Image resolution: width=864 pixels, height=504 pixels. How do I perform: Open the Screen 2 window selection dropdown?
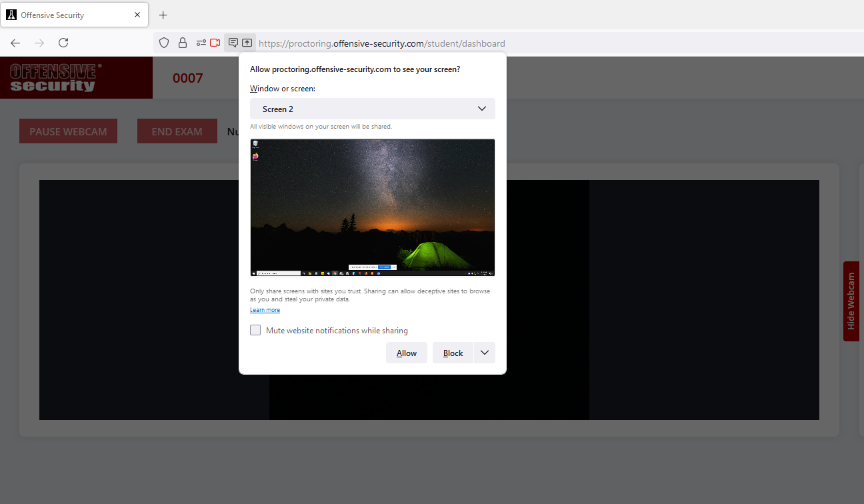372,109
